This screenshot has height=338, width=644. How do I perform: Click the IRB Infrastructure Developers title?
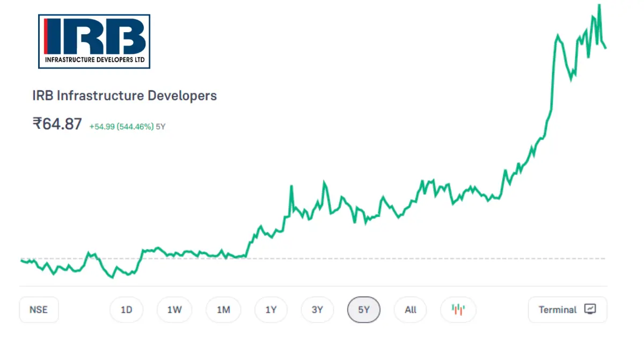(125, 95)
